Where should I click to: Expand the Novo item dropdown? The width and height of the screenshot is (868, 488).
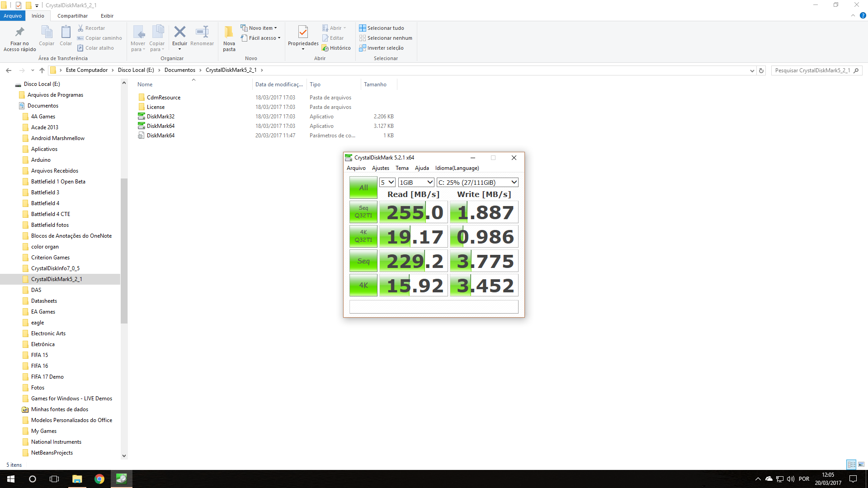(x=275, y=28)
